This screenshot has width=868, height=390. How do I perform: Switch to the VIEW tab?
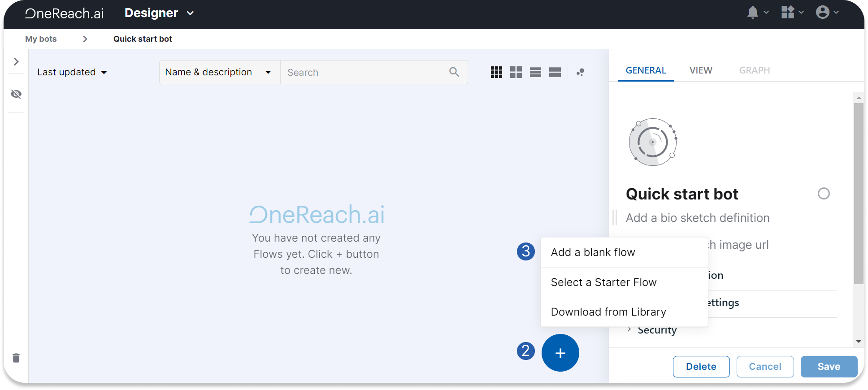[701, 70]
